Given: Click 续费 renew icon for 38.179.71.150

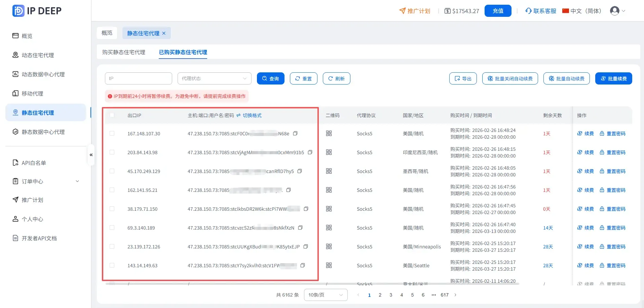Looking at the screenshot, I should [x=579, y=209].
